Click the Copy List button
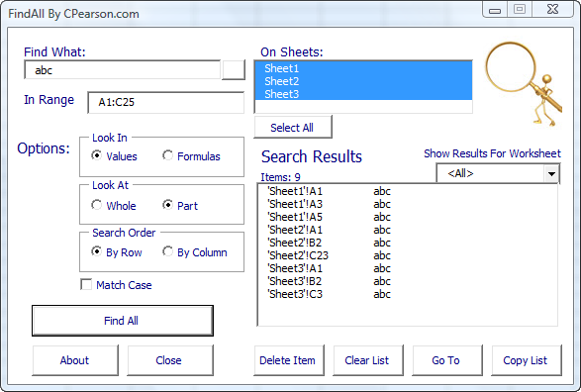This screenshot has width=581, height=392. (x=527, y=360)
